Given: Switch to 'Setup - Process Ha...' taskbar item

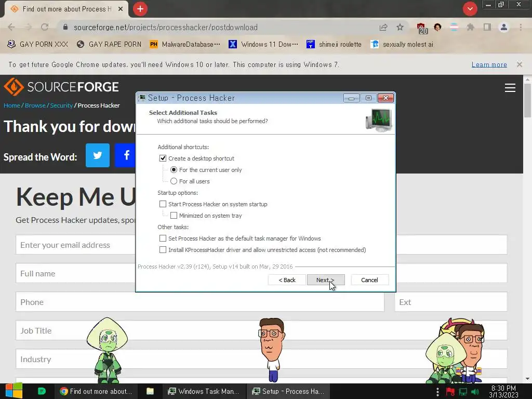Looking at the screenshot, I should tap(288, 391).
